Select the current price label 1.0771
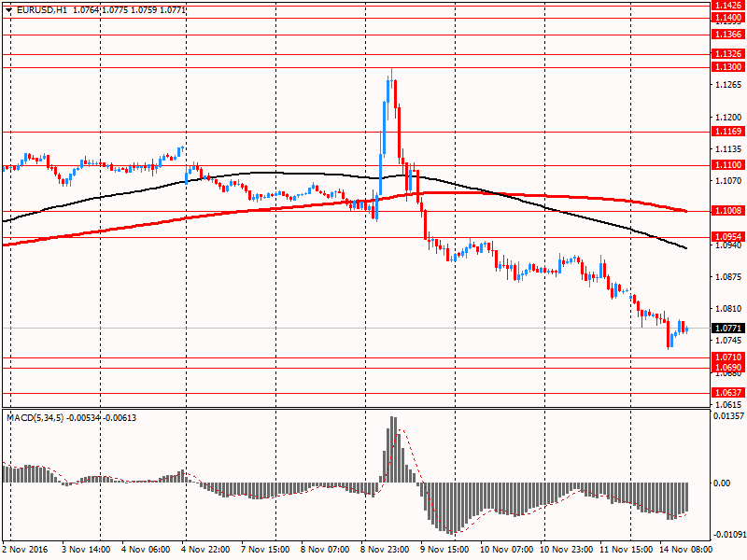This screenshot has width=747, height=560. [x=728, y=329]
